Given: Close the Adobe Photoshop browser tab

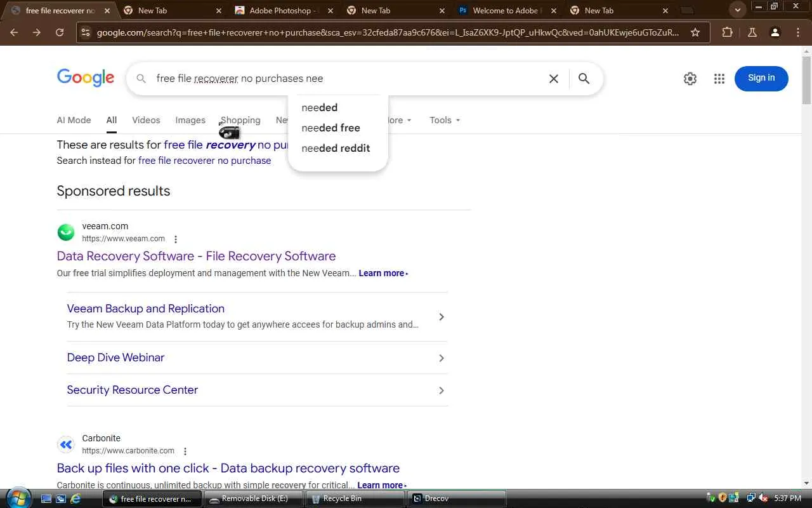Looking at the screenshot, I should pos(330,11).
